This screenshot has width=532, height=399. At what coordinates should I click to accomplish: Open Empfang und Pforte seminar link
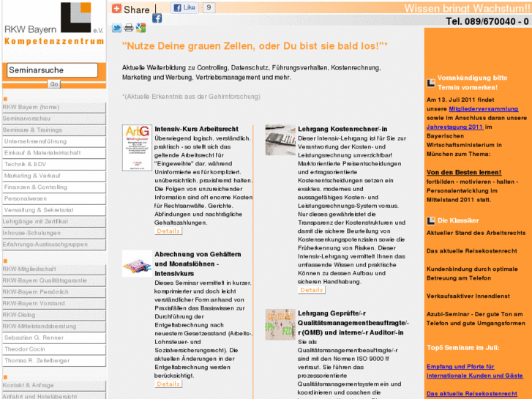(x=475, y=371)
